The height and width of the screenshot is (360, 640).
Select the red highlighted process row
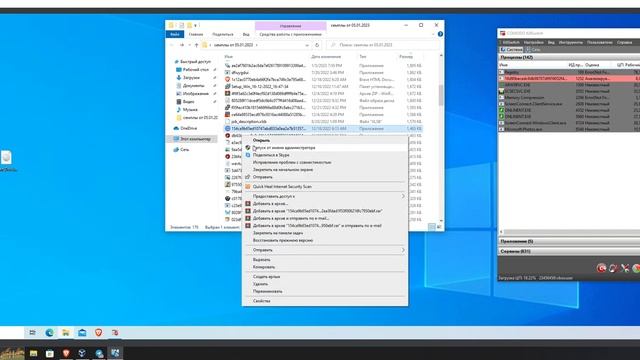click(x=569, y=78)
